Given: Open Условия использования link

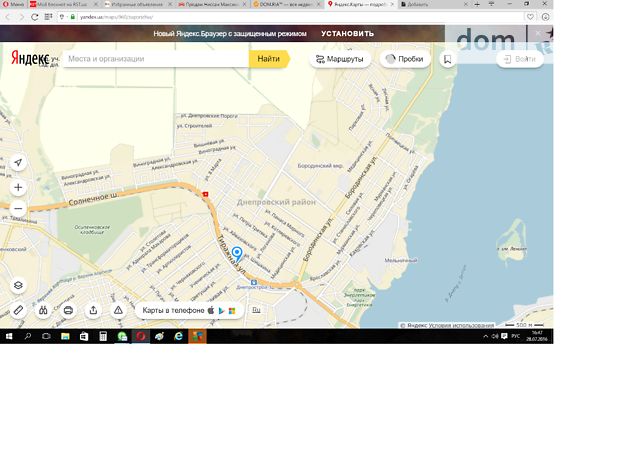Looking at the screenshot, I should [x=461, y=325].
